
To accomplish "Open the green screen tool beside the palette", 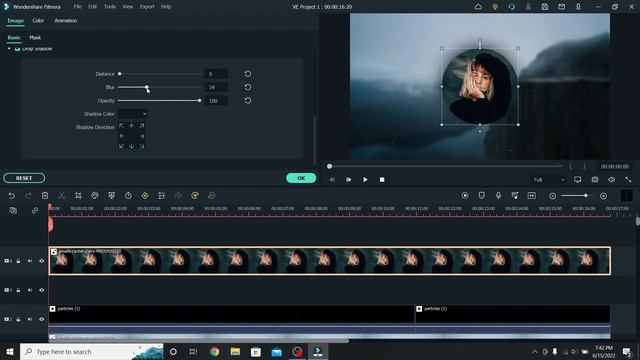I will coord(111,196).
